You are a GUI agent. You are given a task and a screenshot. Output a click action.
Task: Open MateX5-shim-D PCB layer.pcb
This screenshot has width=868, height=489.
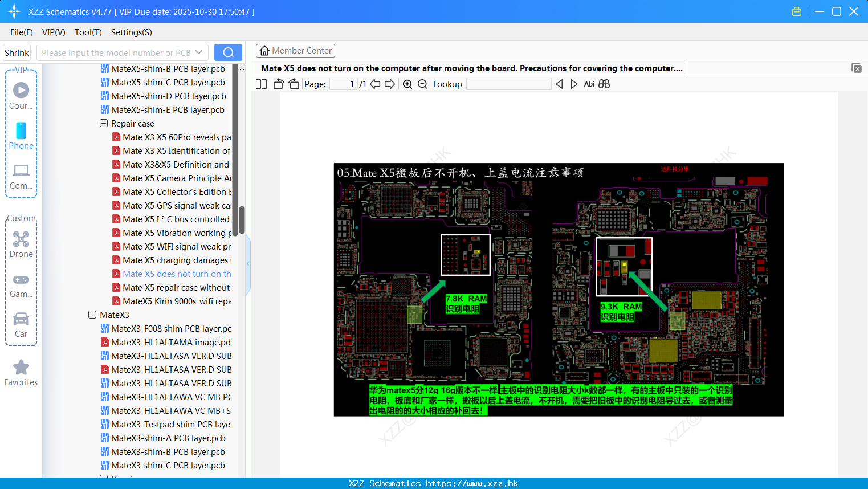coord(164,96)
